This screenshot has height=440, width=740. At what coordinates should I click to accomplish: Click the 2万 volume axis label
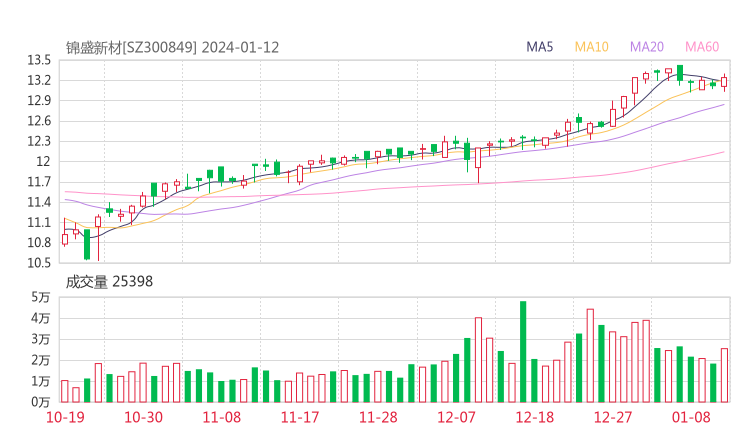pos(41,360)
